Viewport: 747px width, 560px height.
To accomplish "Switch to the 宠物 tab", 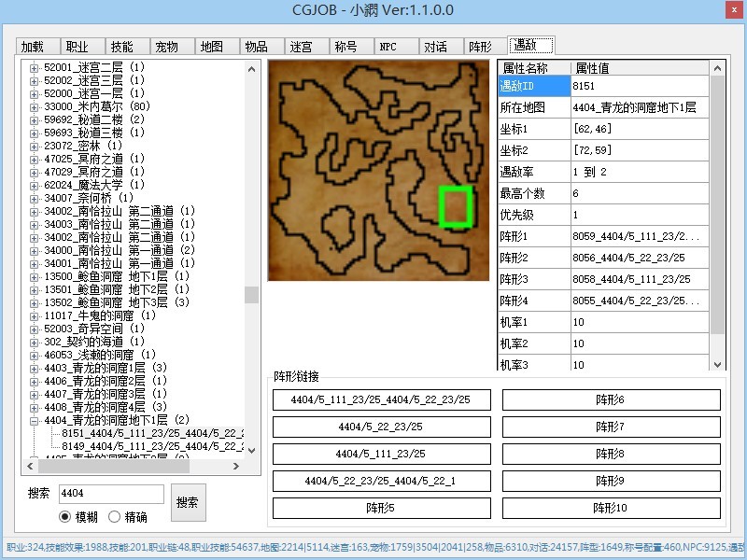I will tap(166, 47).
